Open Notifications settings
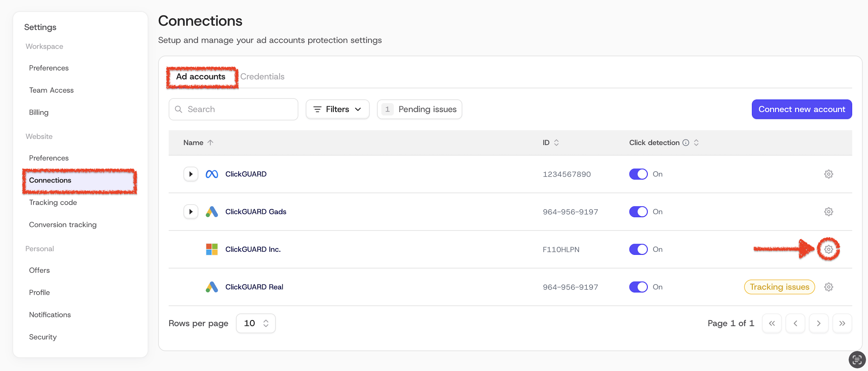Image resolution: width=868 pixels, height=371 pixels. 50,315
